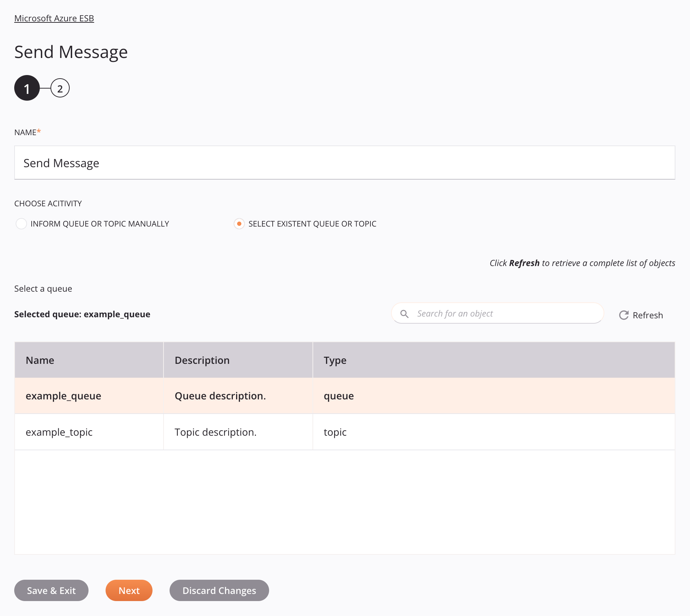Click Refresh text link next to search bar
Viewport: 690px width, 616px height.
point(648,314)
